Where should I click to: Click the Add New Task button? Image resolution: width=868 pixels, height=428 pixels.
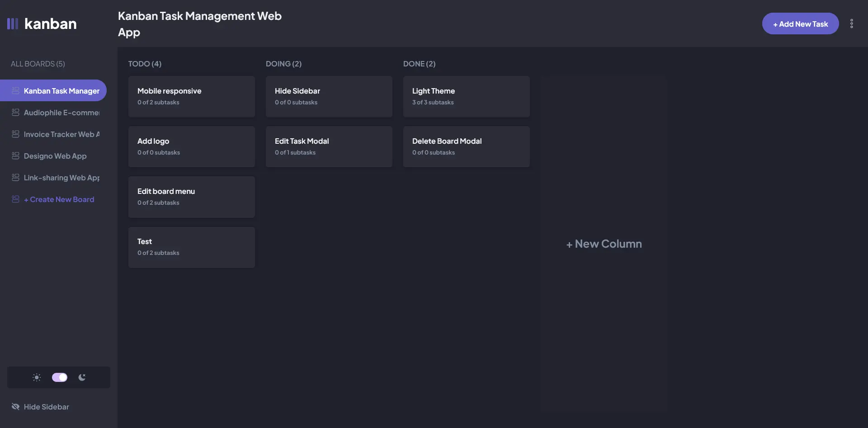(x=800, y=24)
